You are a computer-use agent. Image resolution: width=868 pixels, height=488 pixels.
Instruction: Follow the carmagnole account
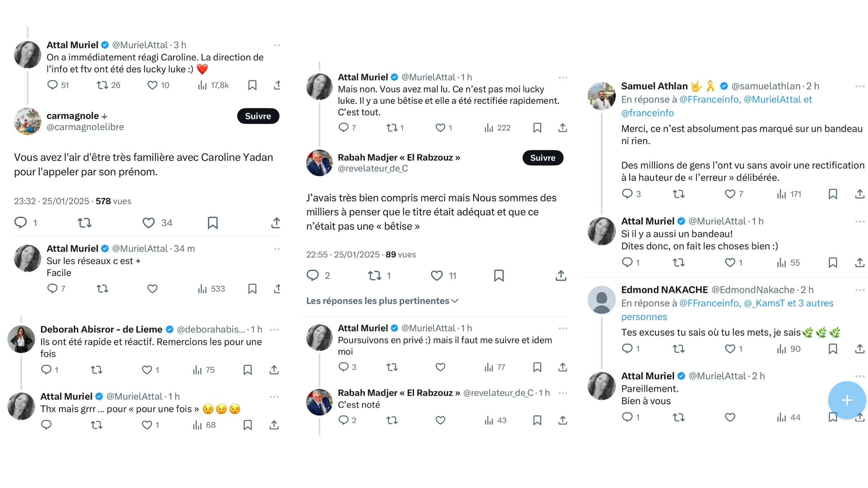tap(258, 116)
